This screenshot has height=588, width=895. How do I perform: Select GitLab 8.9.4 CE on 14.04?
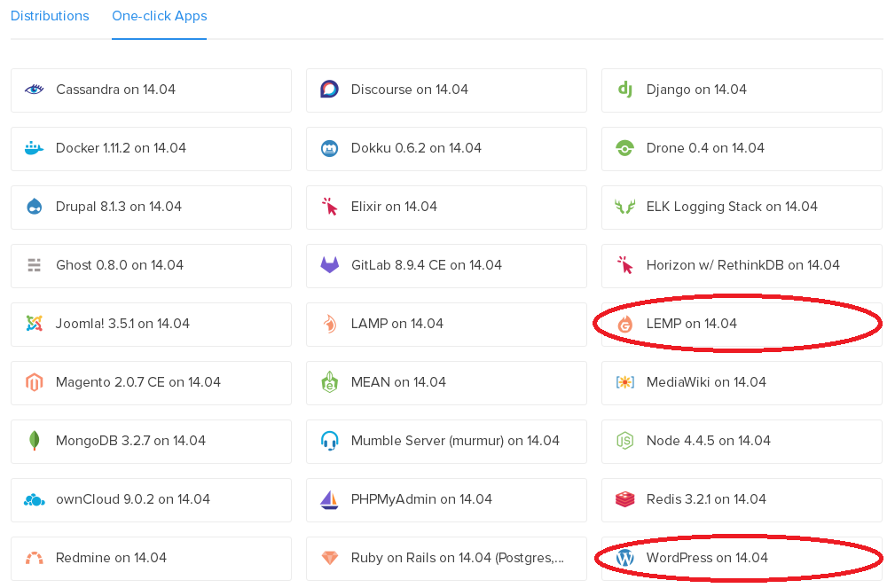[x=446, y=266]
